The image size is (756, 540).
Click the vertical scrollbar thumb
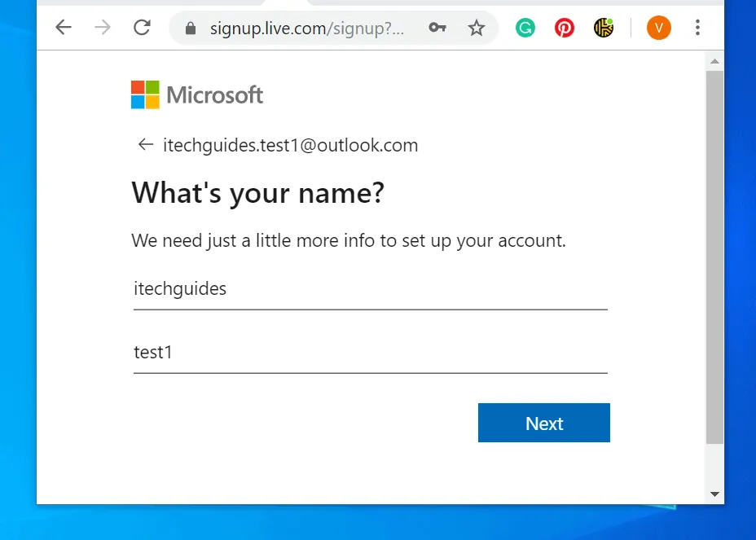(714, 257)
